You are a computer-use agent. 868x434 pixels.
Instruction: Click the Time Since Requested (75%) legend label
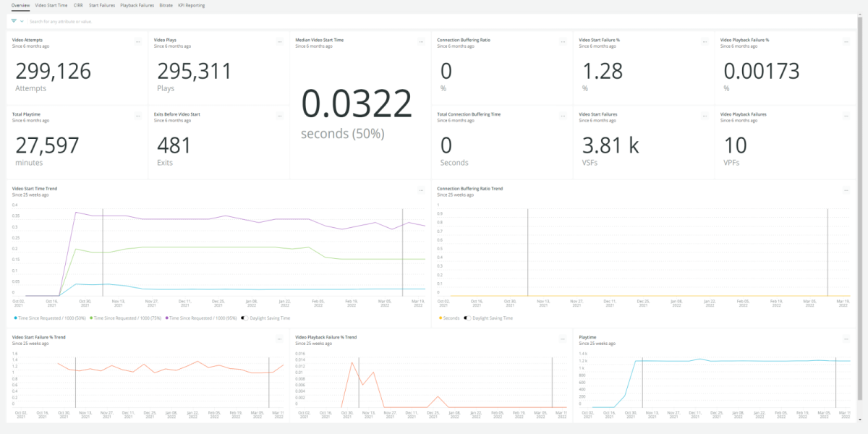[127, 318]
